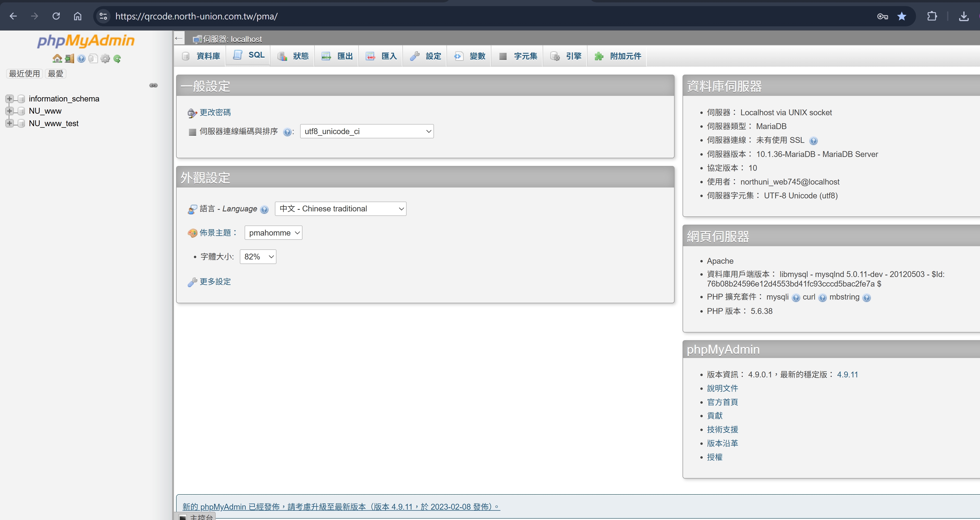Open the MariaDB documentation pages icon

93,59
